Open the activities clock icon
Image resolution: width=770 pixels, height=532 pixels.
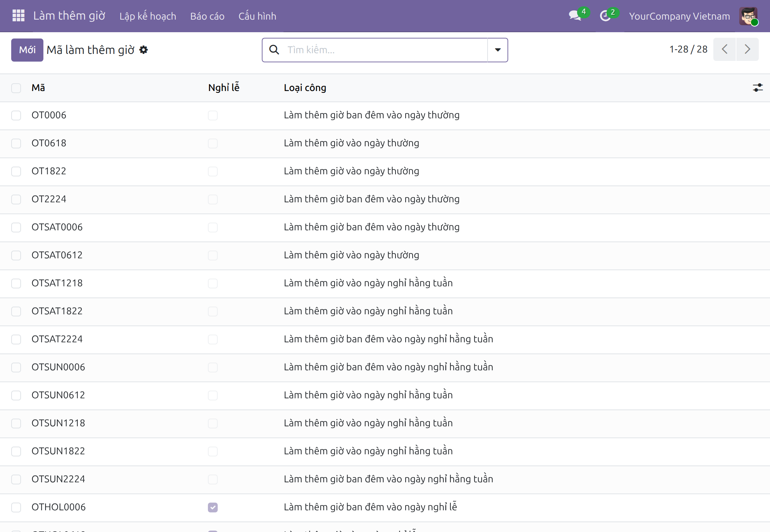click(x=605, y=16)
